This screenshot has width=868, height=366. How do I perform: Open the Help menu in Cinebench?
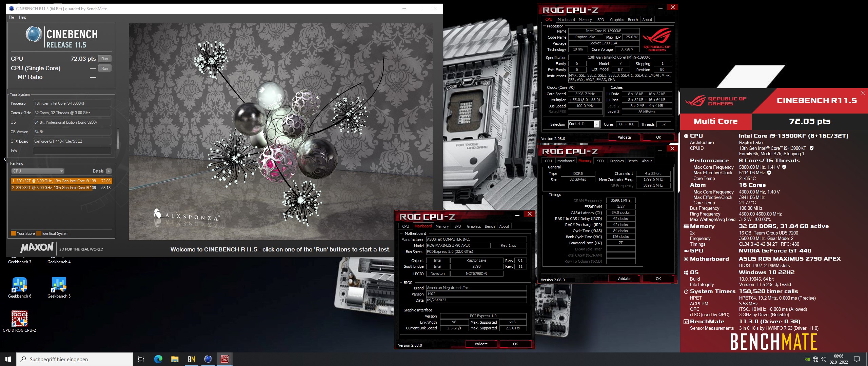click(x=22, y=17)
